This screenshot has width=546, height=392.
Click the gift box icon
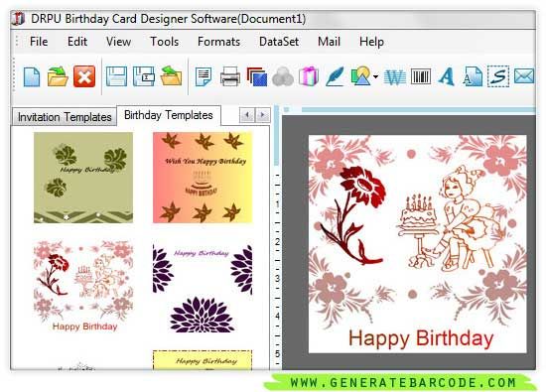pos(309,76)
